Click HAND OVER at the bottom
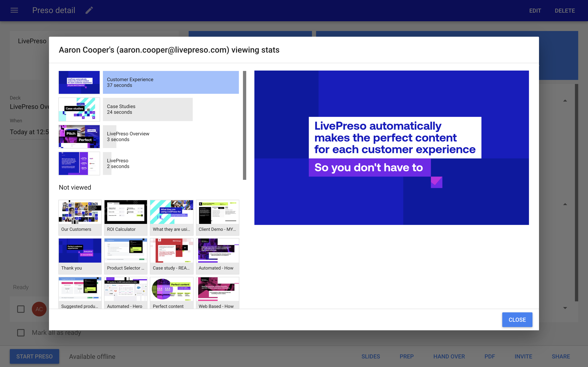588x367 pixels. click(x=449, y=356)
